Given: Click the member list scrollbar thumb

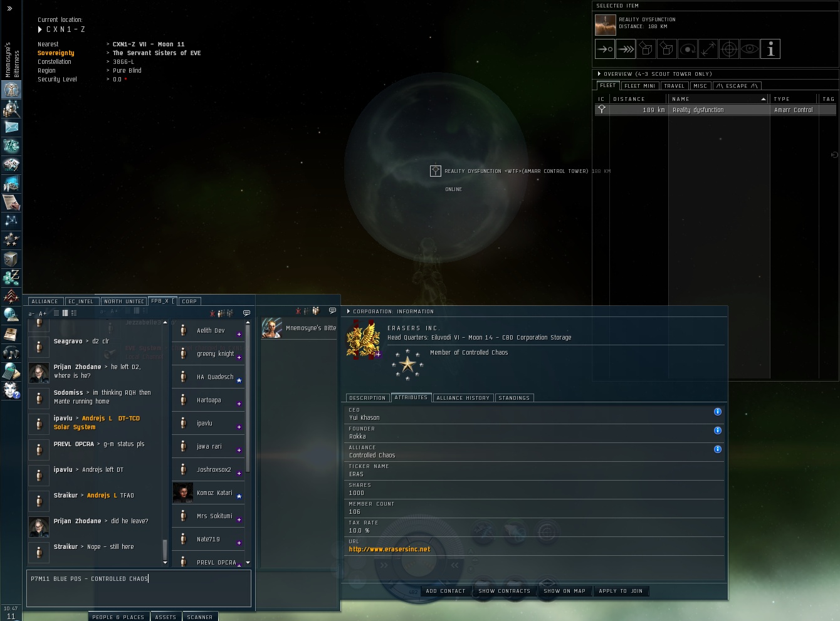Looking at the screenshot, I should click(x=248, y=398).
